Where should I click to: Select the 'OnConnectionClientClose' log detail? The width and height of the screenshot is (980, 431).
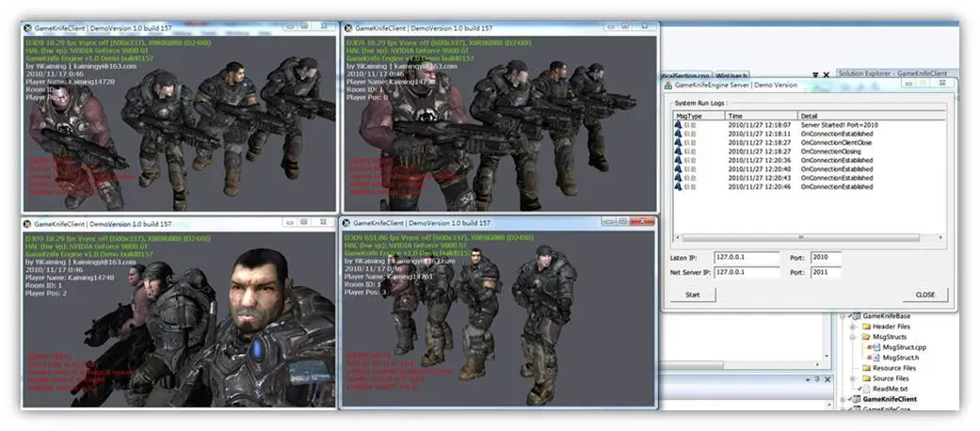pyautogui.click(x=836, y=142)
